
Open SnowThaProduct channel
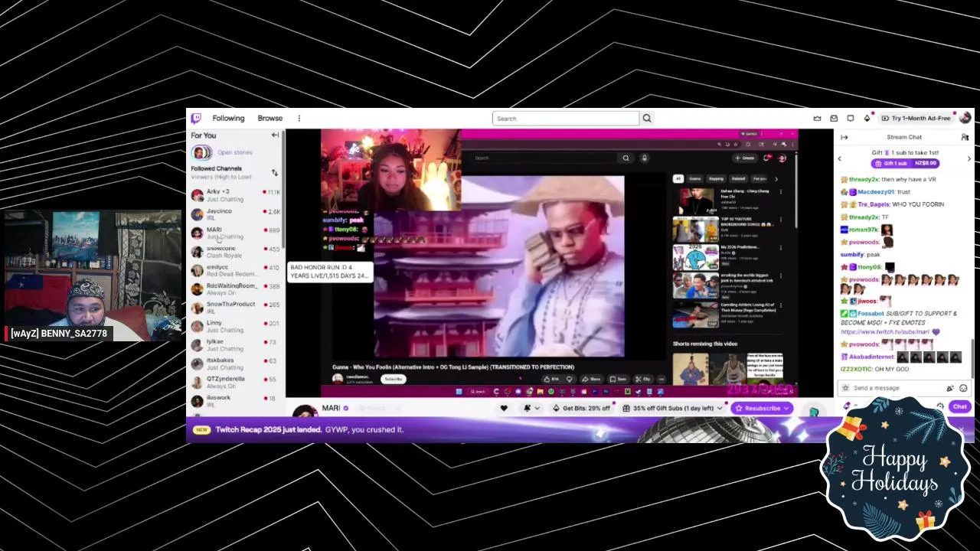236,308
